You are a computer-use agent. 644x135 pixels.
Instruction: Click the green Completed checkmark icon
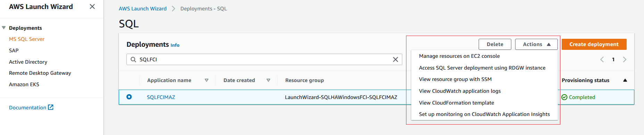pyautogui.click(x=564, y=97)
